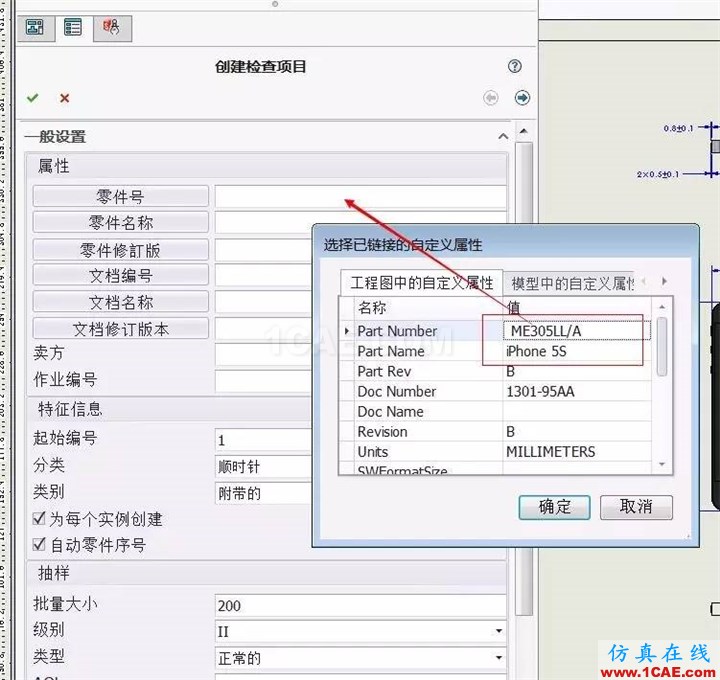Click the 确定 button
The image size is (720, 680).
(554, 507)
